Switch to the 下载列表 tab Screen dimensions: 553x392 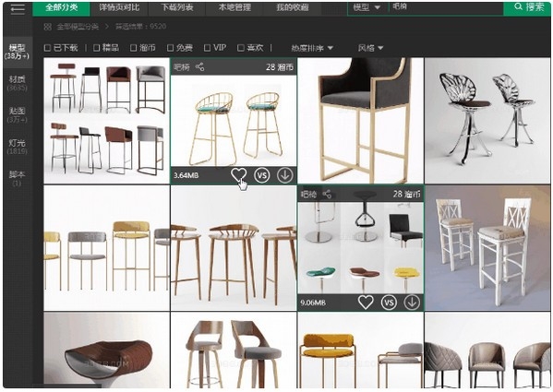point(176,7)
